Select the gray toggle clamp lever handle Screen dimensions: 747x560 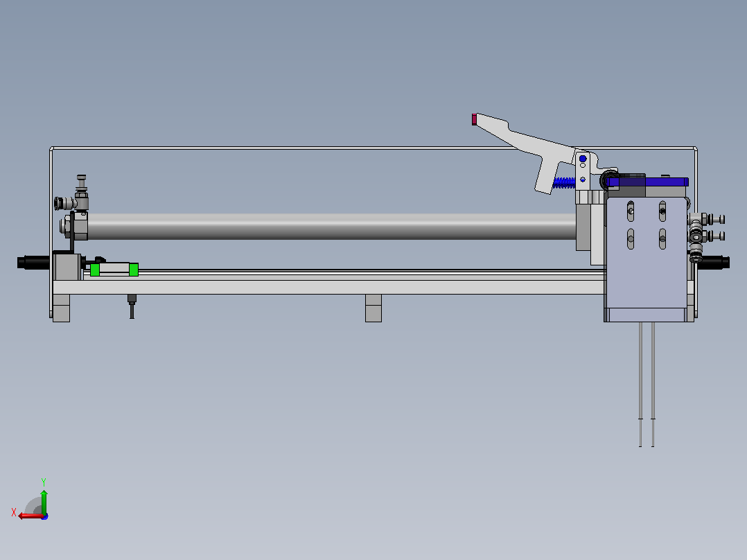pyautogui.click(x=525, y=147)
